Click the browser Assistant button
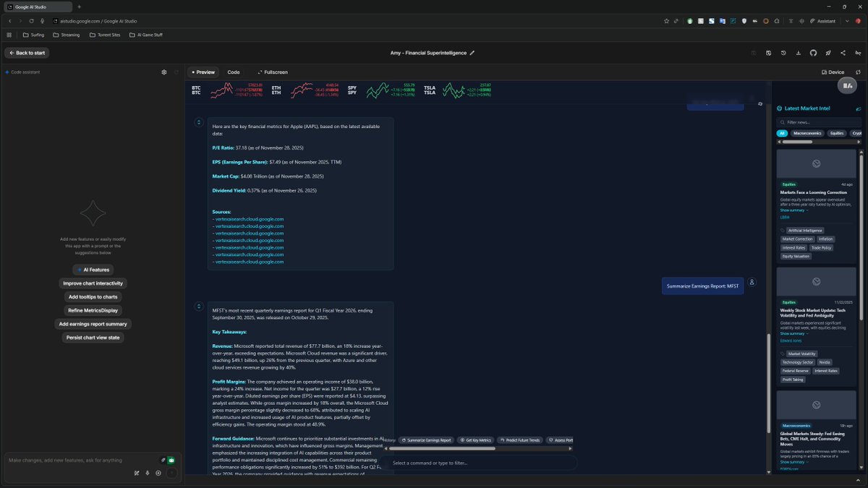This screenshot has width=868, height=488. tap(822, 21)
